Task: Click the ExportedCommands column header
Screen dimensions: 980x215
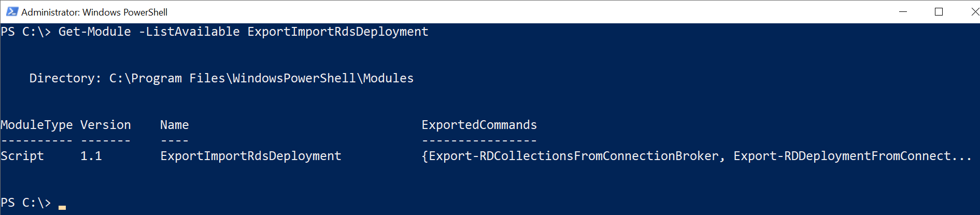Action: (479, 125)
